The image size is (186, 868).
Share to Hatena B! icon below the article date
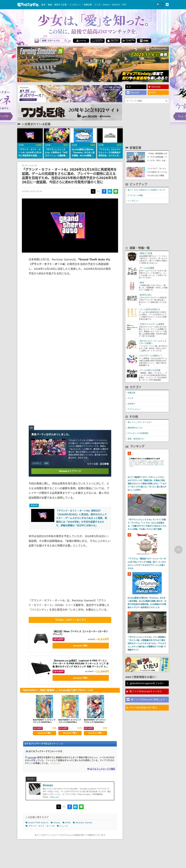[110, 191]
